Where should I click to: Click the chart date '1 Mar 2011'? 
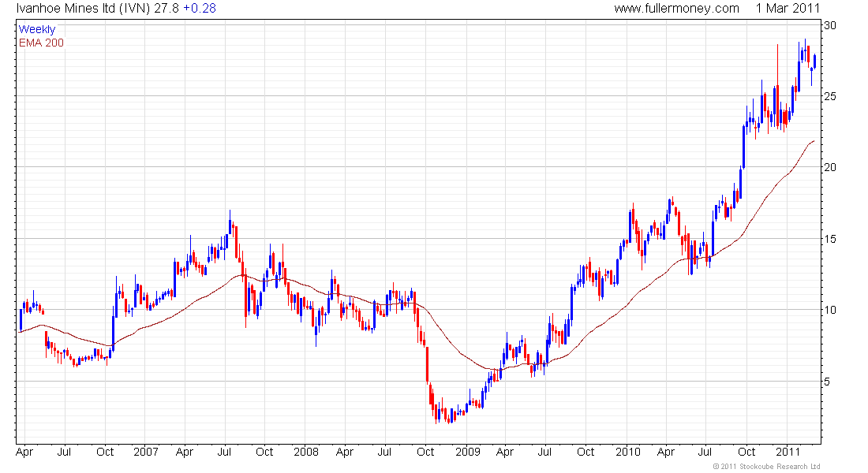pos(788,9)
